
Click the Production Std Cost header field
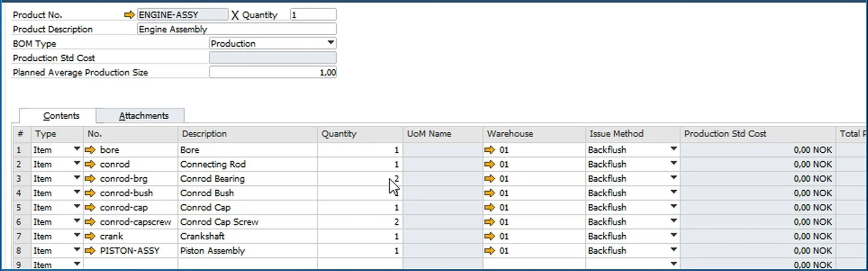273,57
